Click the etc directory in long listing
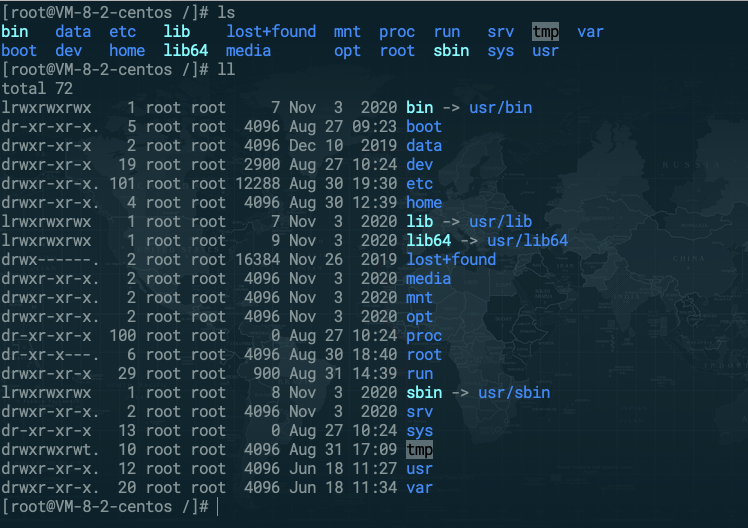This screenshot has width=748, height=528. pyautogui.click(x=419, y=183)
